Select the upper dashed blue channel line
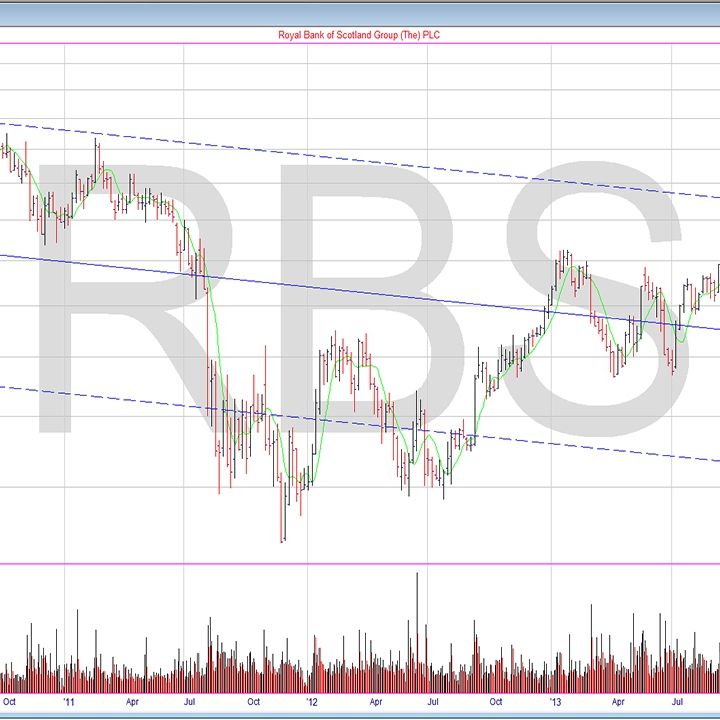The image size is (720, 720). (300, 155)
